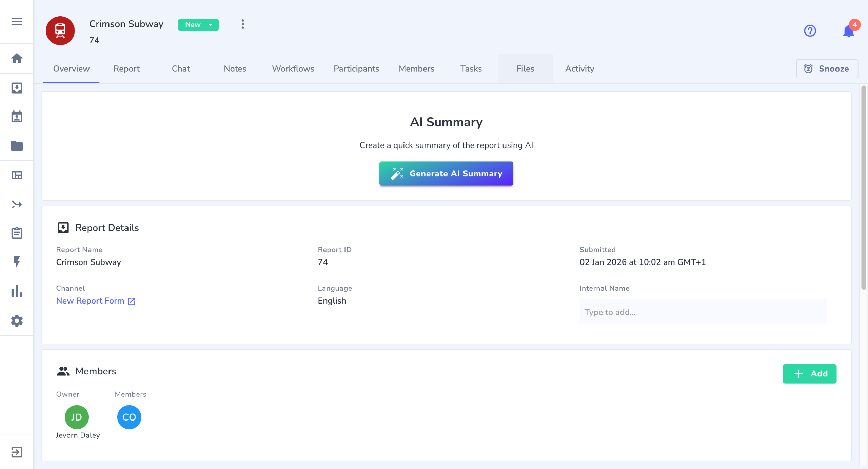Open the settings gear in sidebar
This screenshot has width=868, height=469.
(17, 320)
